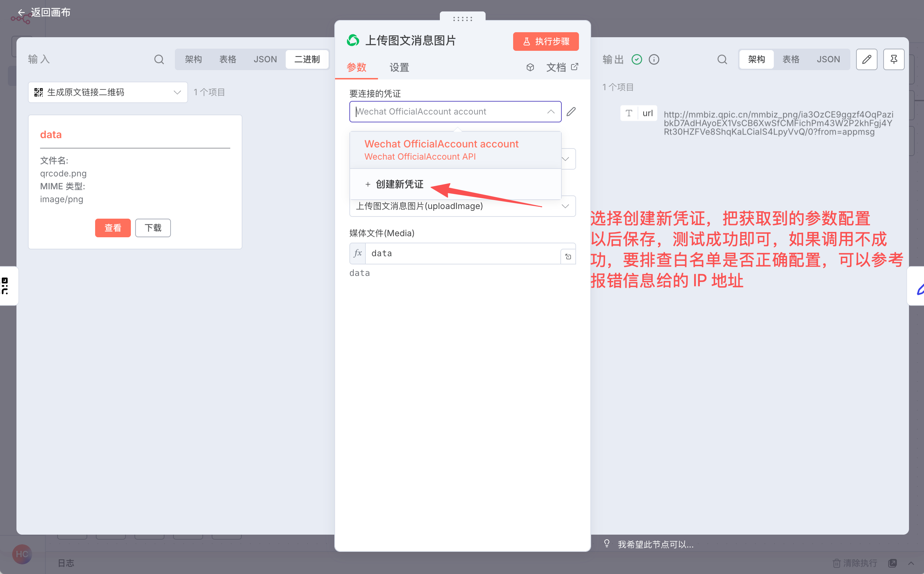
Task: Pin the output data
Action: [x=893, y=60]
